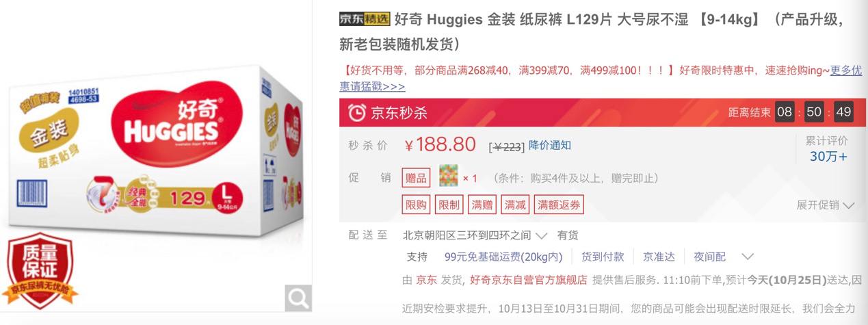Viewport: 868px width, 325px height.
Task: Expand the 展开促销 promotions section
Action: tap(826, 205)
